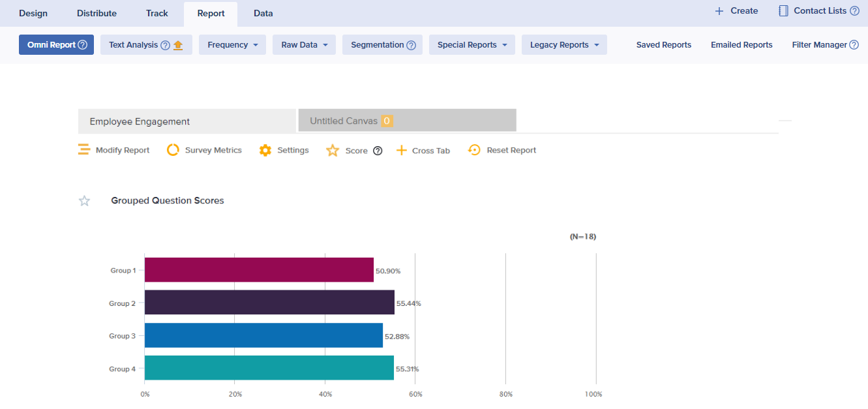Click the Modify Report hamburger icon
The height and width of the screenshot is (409, 868).
tap(84, 150)
